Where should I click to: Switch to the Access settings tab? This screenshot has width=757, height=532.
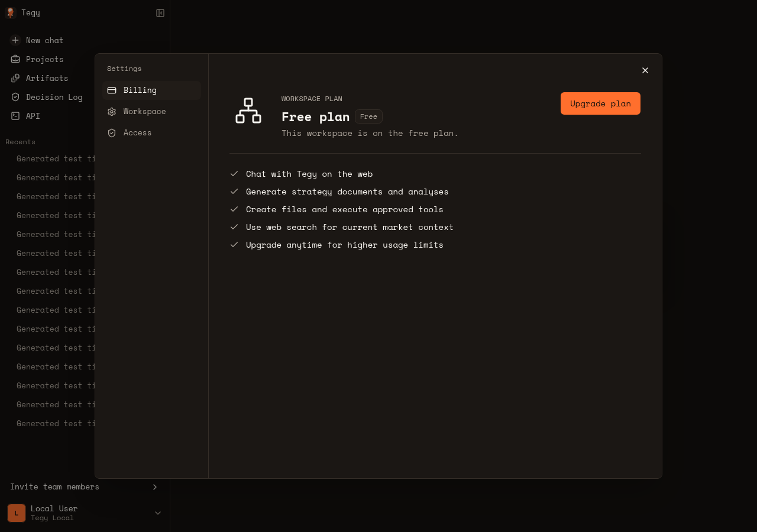pos(152,133)
